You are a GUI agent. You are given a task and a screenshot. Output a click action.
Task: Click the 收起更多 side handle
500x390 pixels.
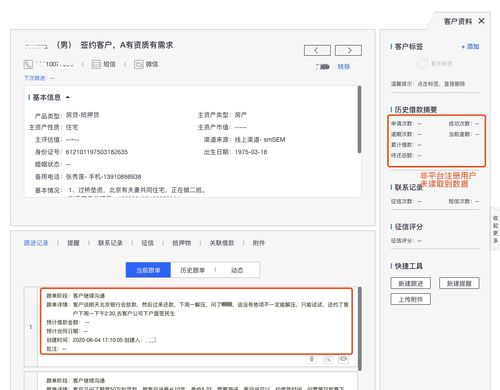pos(495,229)
